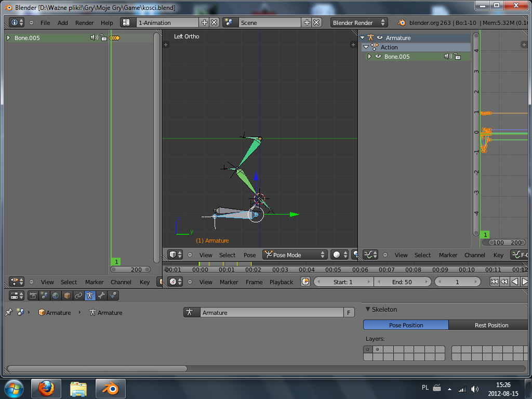Mute Bone.005 channel in Dope Sheet
The height and width of the screenshot is (399, 532).
click(x=94, y=37)
